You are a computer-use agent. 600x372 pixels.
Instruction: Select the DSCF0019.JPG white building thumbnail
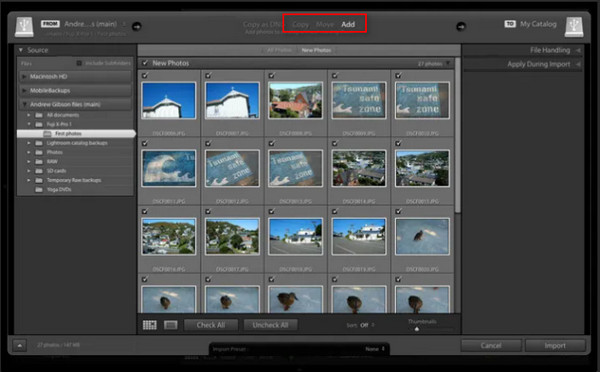point(359,237)
